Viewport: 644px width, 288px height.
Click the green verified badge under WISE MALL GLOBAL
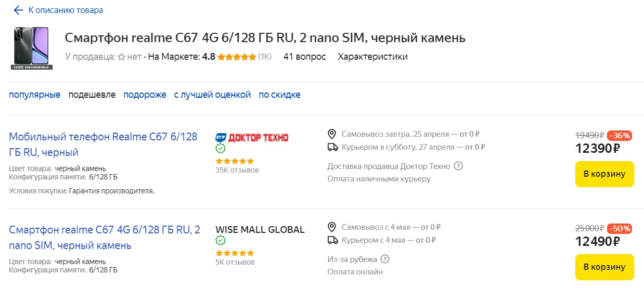[x=221, y=241]
